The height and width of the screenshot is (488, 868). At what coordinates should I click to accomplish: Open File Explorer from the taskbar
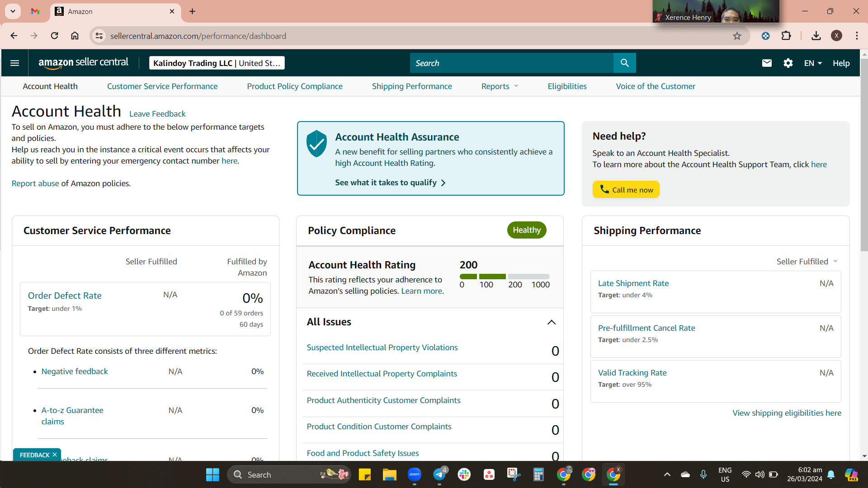(x=389, y=474)
